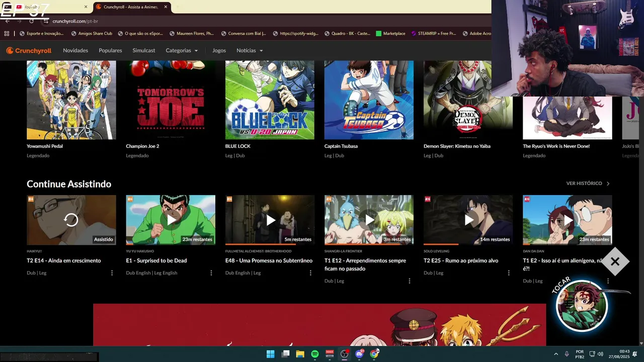Click the SOLO LEVELING series label
Image resolution: width=644 pixels, height=362 pixels.
(436, 251)
